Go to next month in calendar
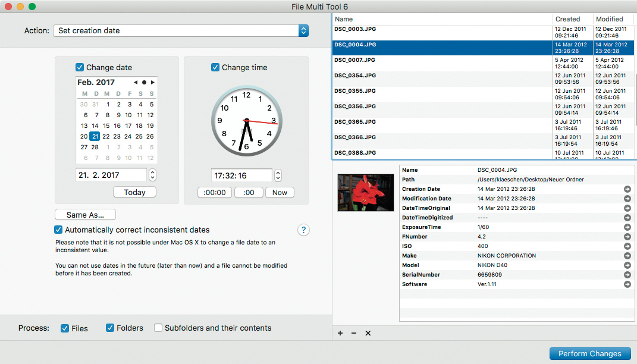 pyautogui.click(x=153, y=83)
